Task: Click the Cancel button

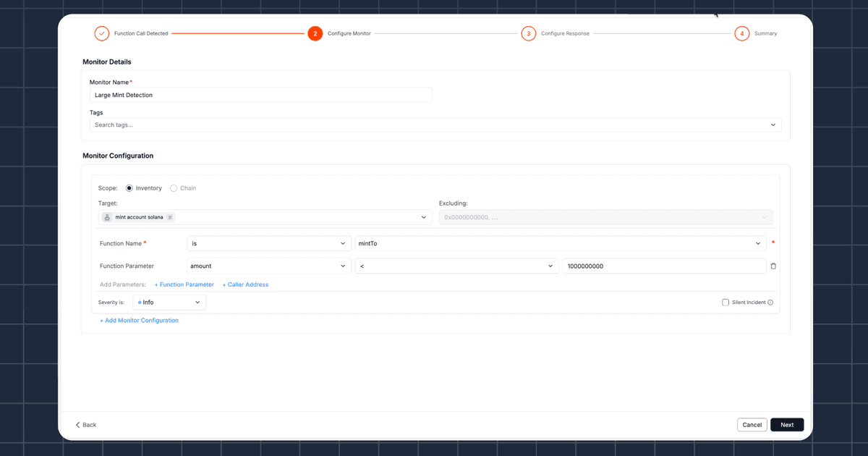Action: point(752,425)
